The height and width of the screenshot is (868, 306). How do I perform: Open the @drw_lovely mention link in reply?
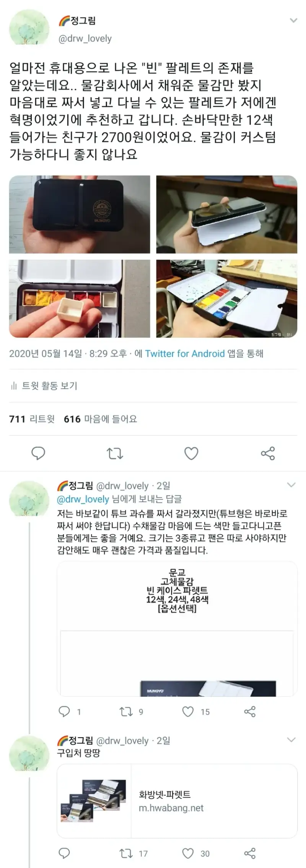pos(83,499)
